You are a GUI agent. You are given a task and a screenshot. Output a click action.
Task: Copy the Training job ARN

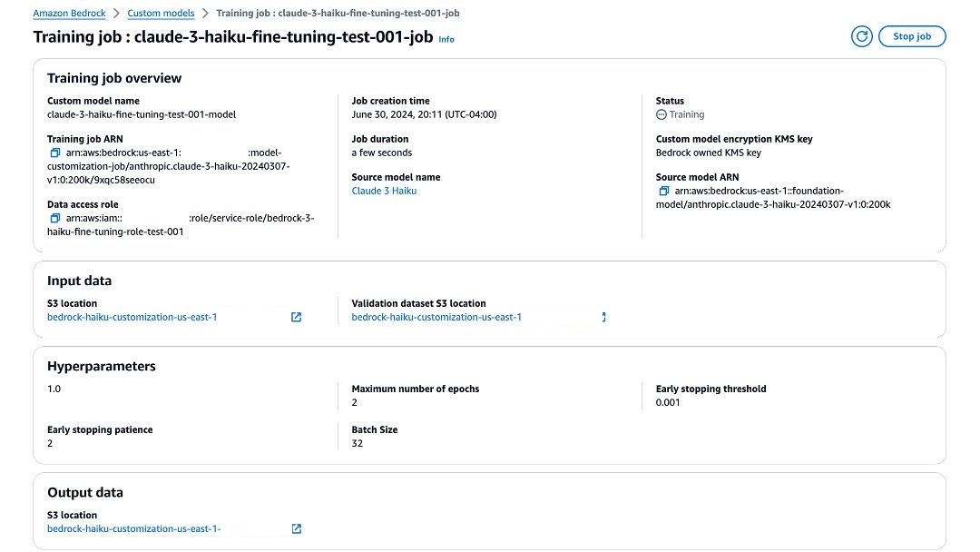click(55, 153)
